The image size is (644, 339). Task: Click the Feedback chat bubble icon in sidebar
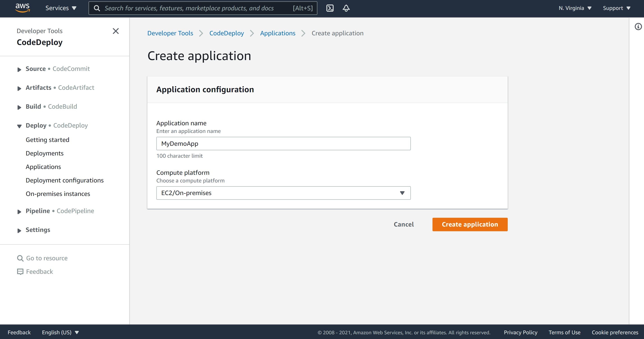20,272
